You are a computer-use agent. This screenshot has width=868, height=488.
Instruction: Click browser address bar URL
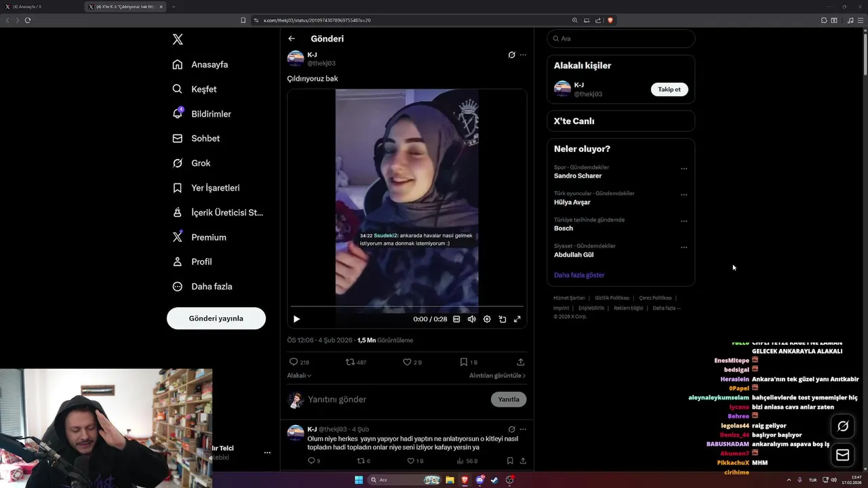[x=317, y=20]
